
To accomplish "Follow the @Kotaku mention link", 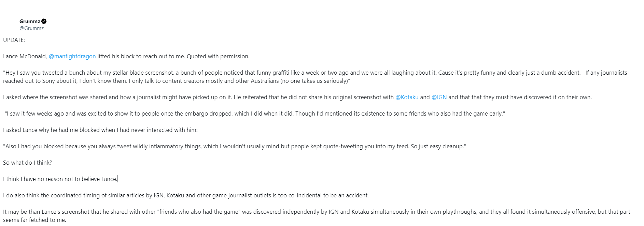I will click(407, 97).
